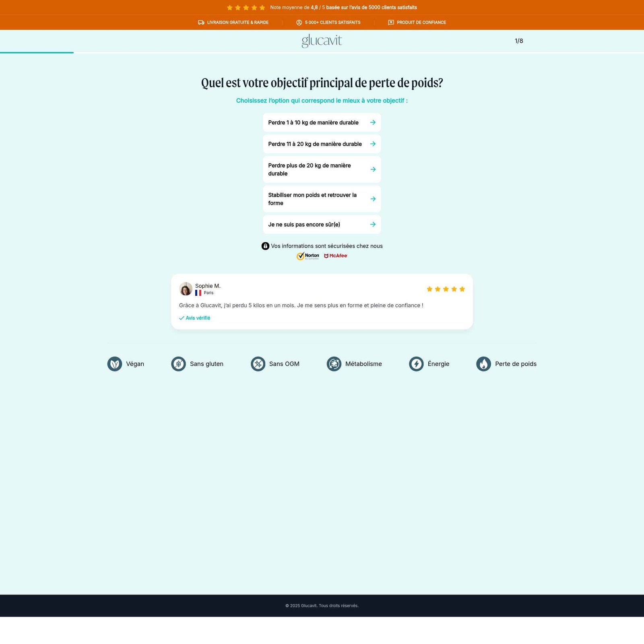
Task: Select 'Stabiliser mon poids' option
Action: coord(322,199)
